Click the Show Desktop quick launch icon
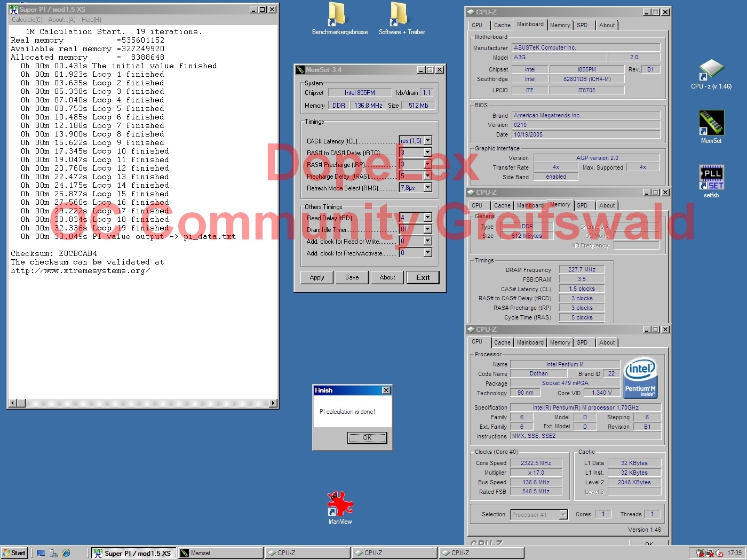This screenshot has height=560, width=747. pos(41,553)
